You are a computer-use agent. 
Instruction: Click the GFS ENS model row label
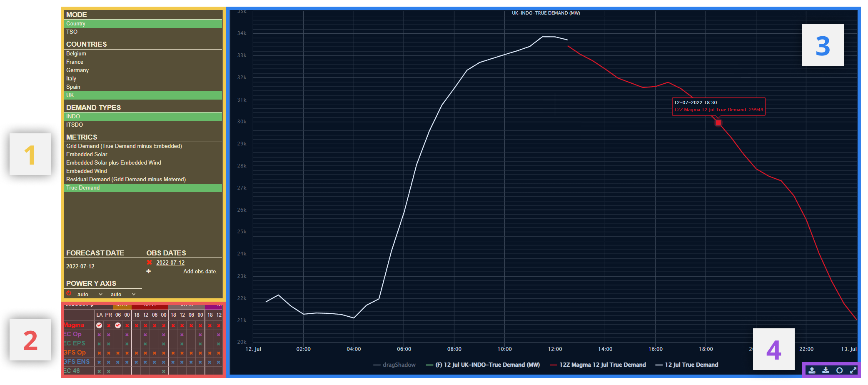pos(77,362)
